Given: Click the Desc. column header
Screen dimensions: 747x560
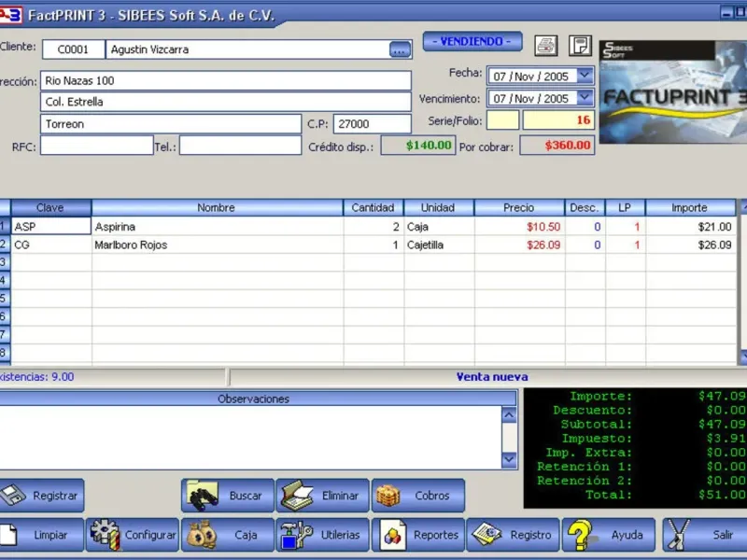Looking at the screenshot, I should (x=585, y=207).
